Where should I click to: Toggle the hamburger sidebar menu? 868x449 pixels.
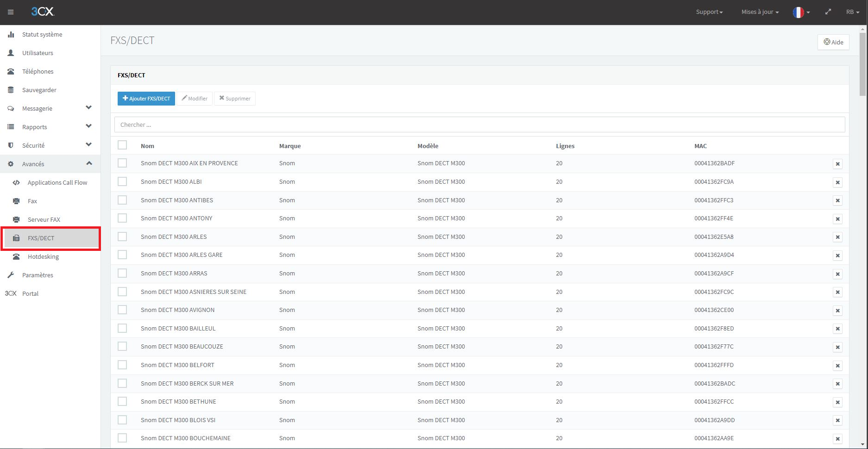(x=11, y=12)
